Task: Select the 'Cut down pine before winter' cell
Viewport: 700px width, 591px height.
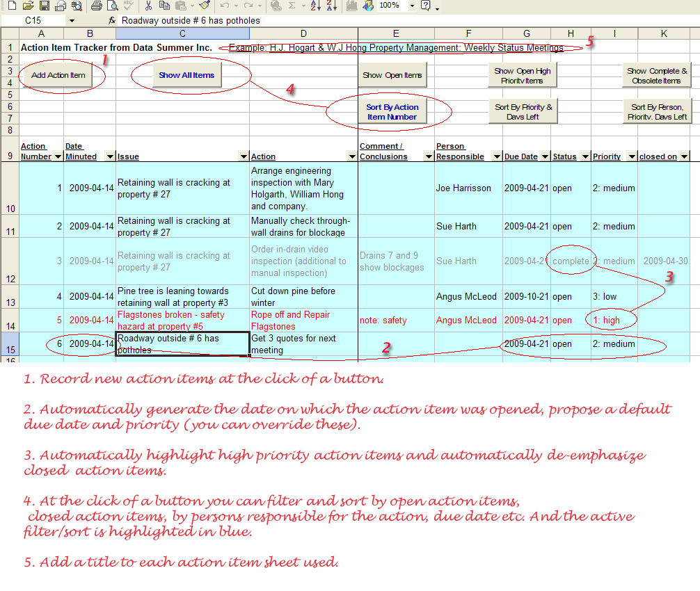Action: (x=303, y=297)
